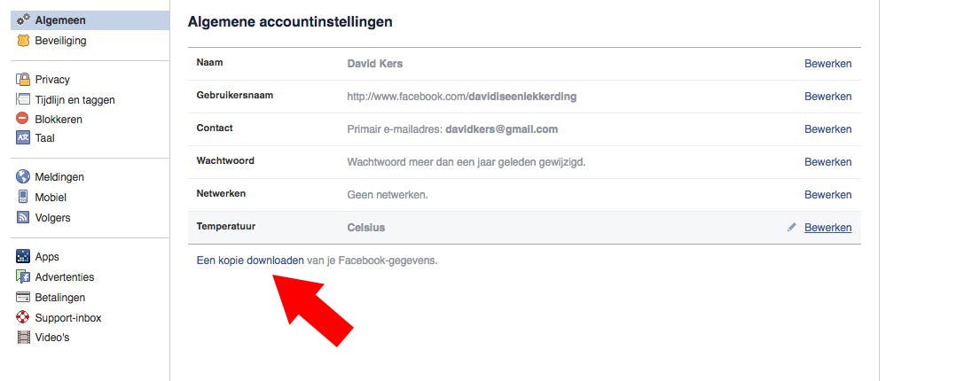
Task: Edit the Naam setting via Bewerken
Action: [827, 64]
